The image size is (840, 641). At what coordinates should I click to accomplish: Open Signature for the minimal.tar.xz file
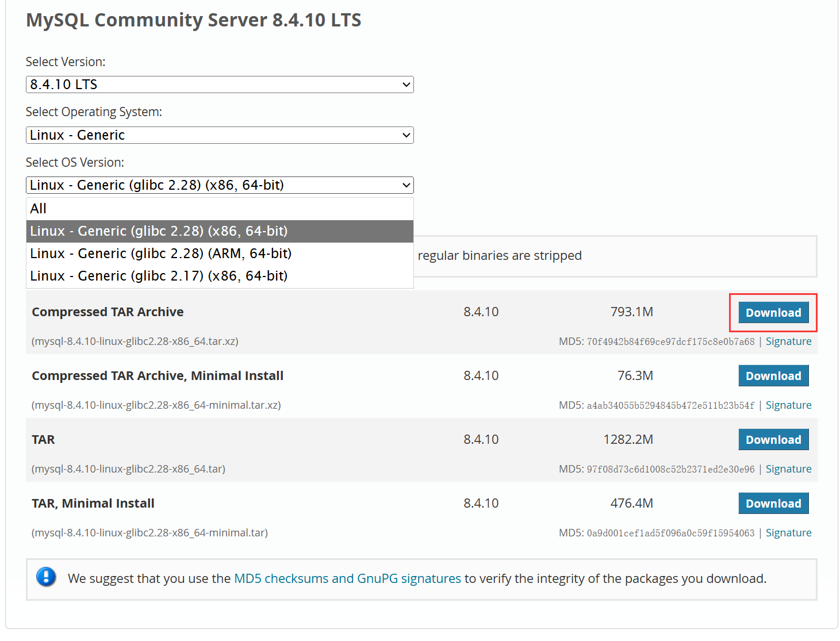[x=788, y=405]
